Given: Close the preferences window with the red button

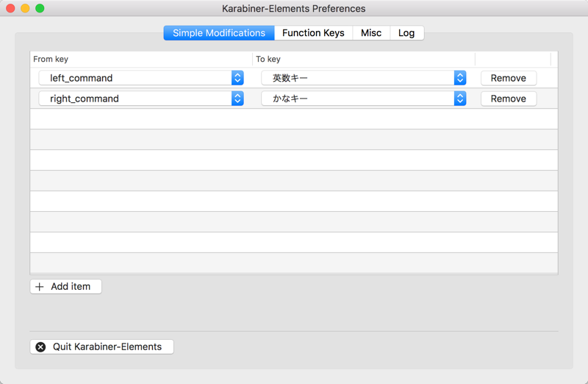Looking at the screenshot, I should point(10,9).
